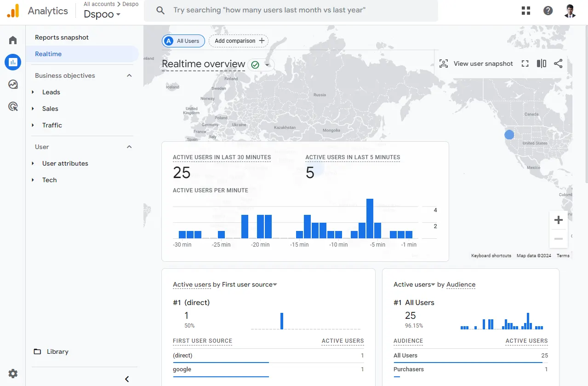This screenshot has width=588, height=386.
Task: Zoom out on the map
Action: click(x=559, y=239)
